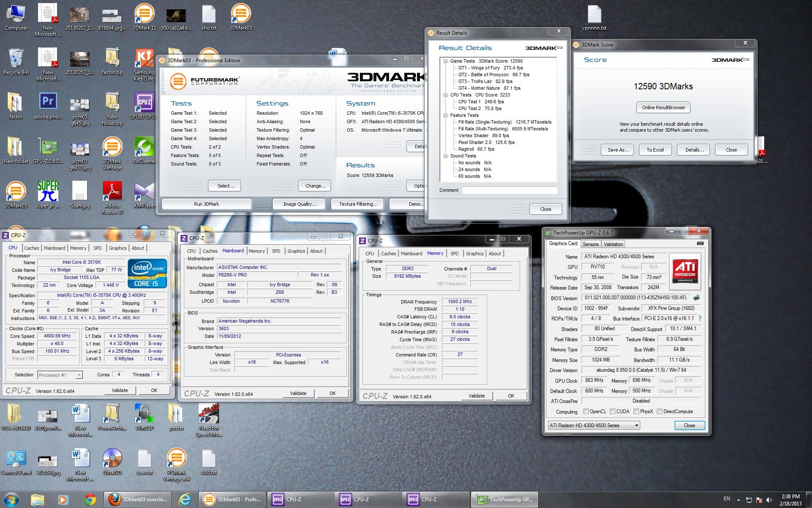The width and height of the screenshot is (812, 508).
Task: Open Internet Explorer from the taskbar
Action: click(x=185, y=500)
